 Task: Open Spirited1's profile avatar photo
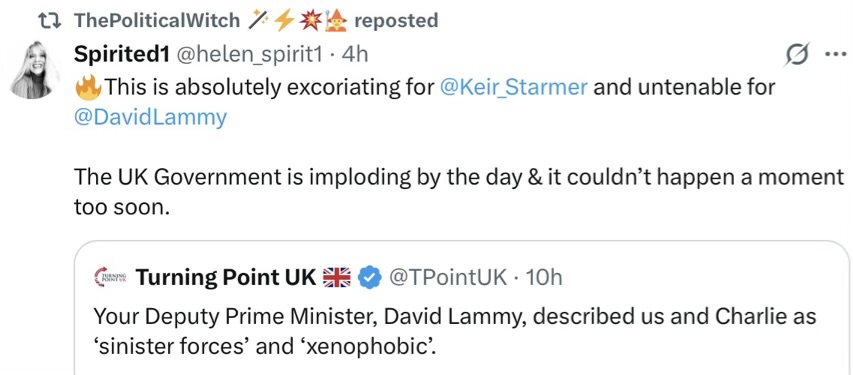point(35,70)
